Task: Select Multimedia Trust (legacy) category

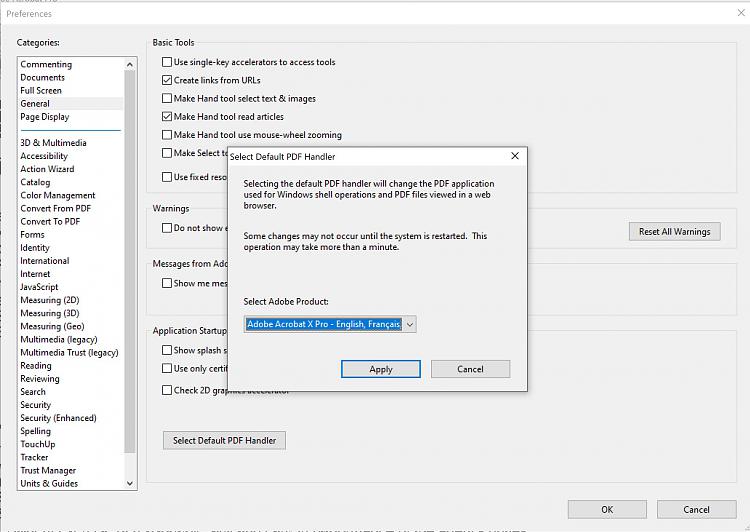Action: tap(69, 353)
